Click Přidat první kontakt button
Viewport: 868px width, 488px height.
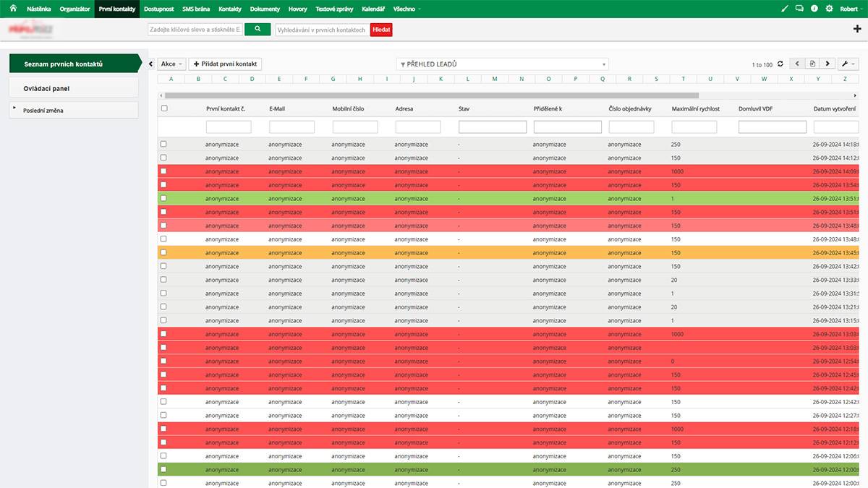(226, 64)
